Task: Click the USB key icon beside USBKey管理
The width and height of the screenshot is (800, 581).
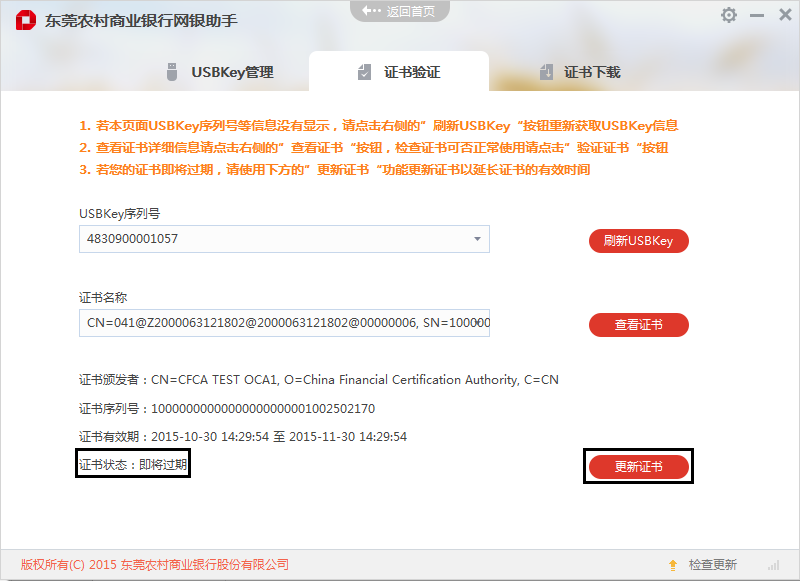Action: point(171,72)
